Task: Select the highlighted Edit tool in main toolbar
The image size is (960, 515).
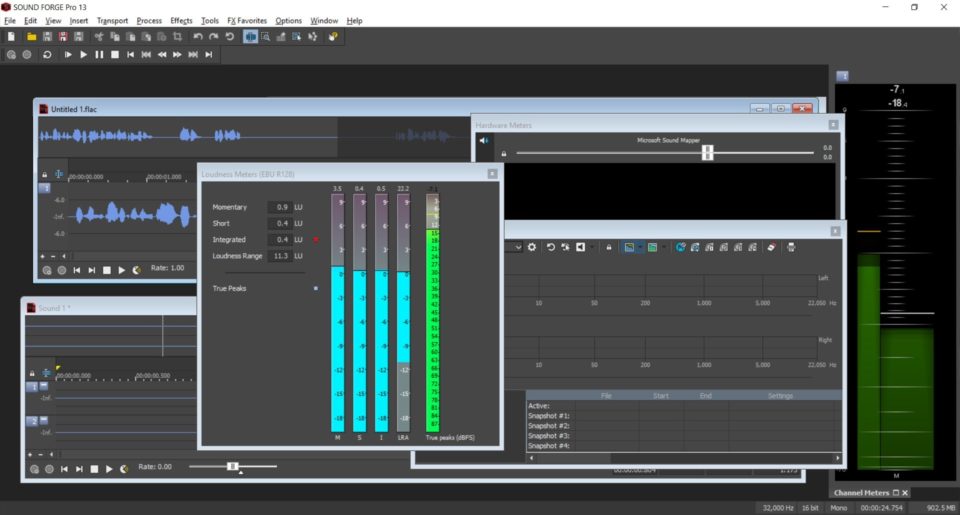Action: click(250, 37)
